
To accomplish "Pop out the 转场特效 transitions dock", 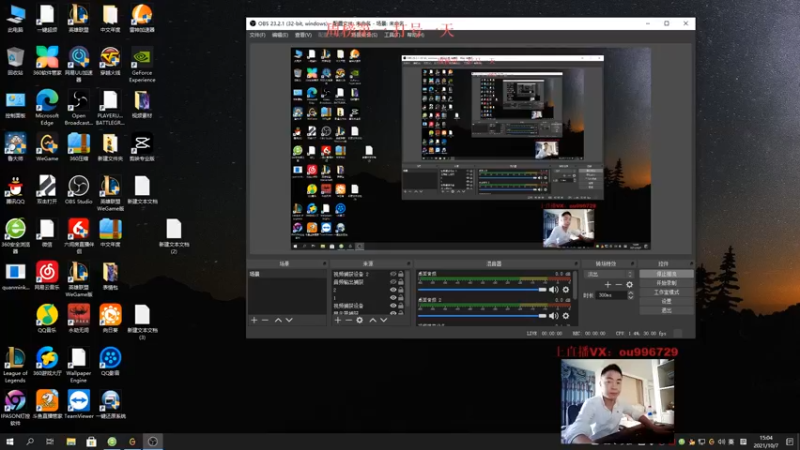I will coord(632,264).
